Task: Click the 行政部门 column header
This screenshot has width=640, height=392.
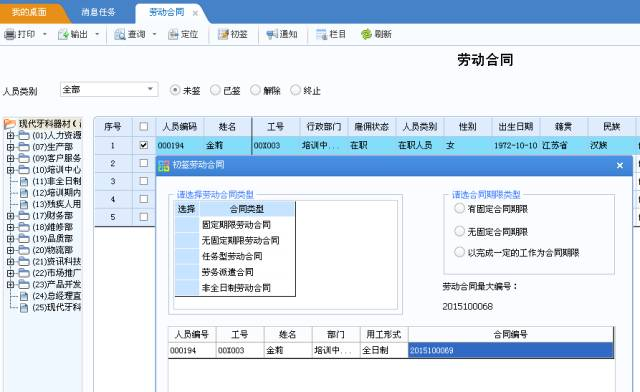Action: [x=324, y=127]
